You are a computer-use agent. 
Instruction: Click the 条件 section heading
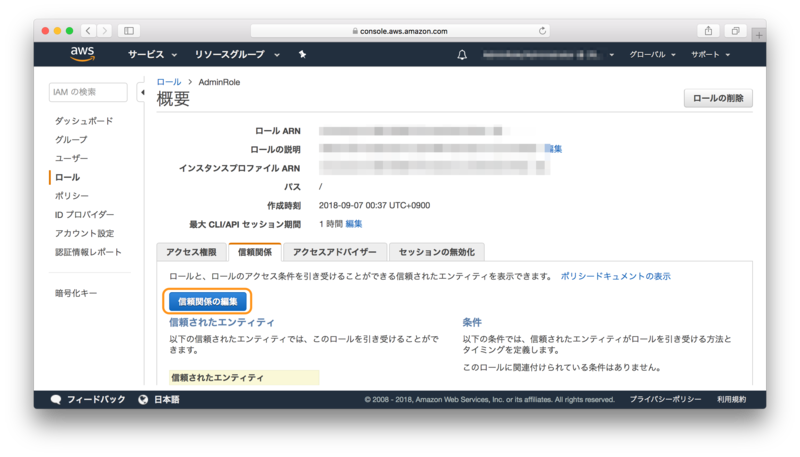click(x=472, y=322)
